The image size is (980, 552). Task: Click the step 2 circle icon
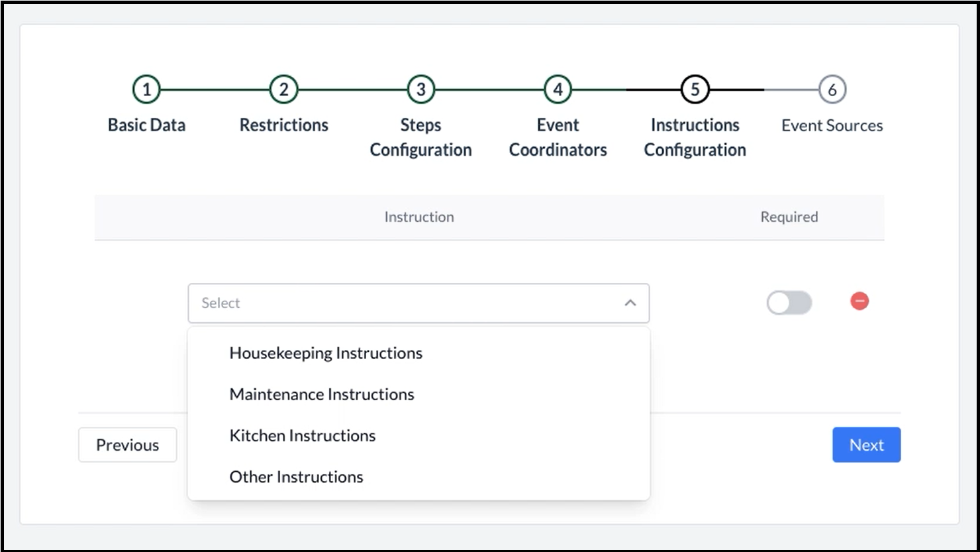(x=283, y=89)
